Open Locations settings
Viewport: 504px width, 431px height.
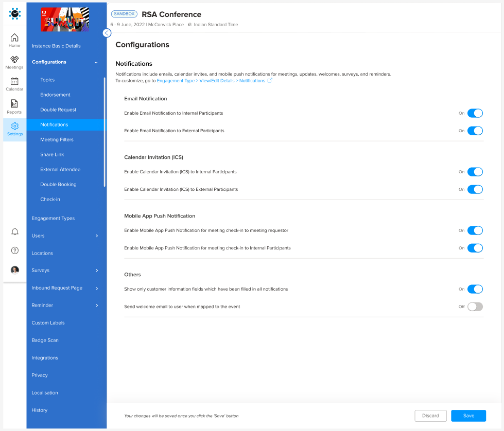pyautogui.click(x=42, y=253)
